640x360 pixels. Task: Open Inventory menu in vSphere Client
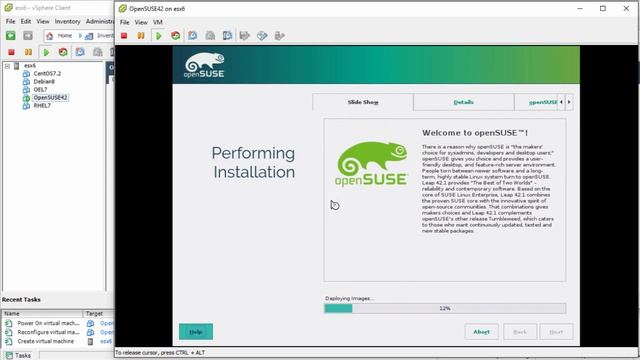click(67, 21)
